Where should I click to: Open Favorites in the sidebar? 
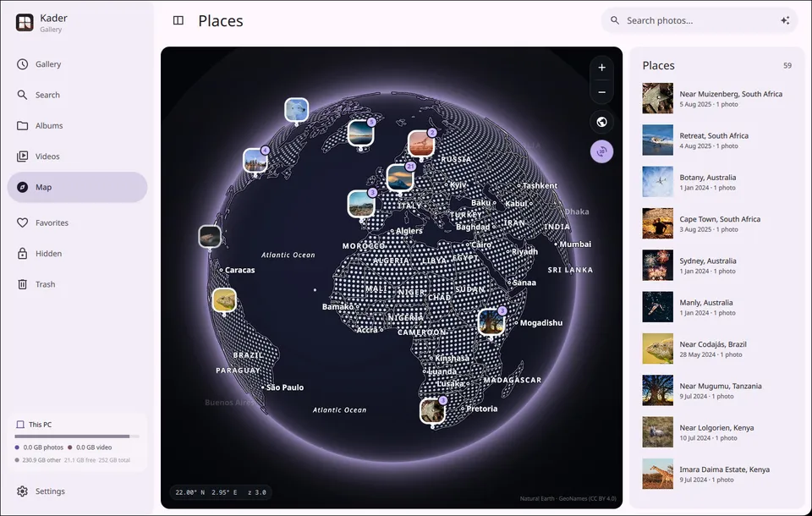point(77,222)
